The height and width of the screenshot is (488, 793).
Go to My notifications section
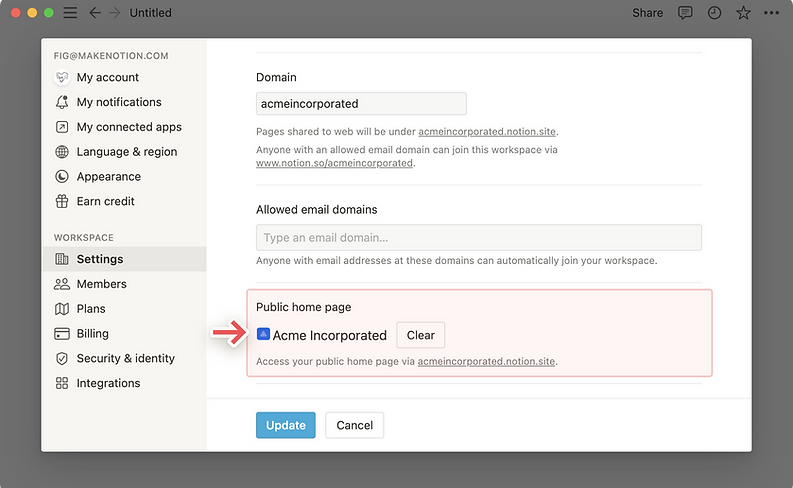pos(118,102)
